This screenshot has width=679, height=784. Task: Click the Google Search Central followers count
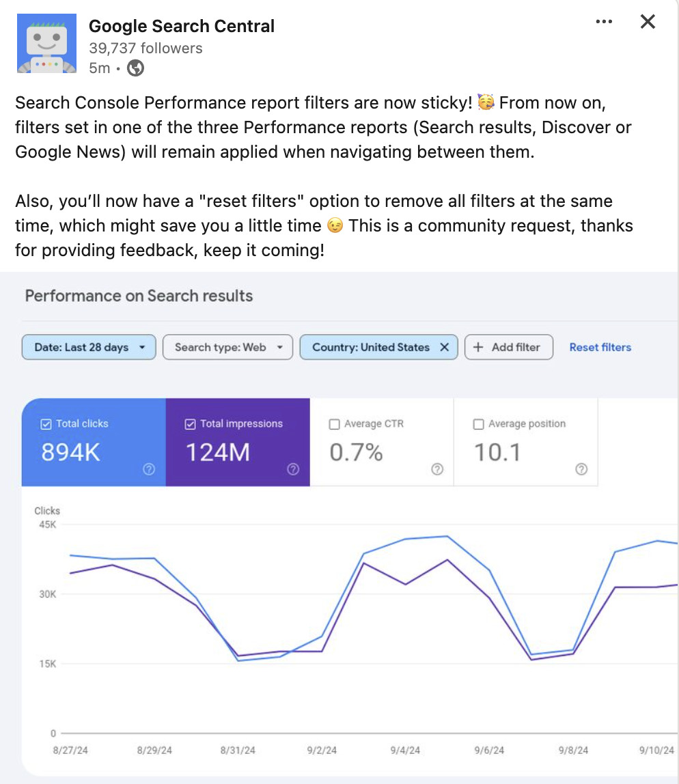pos(145,48)
